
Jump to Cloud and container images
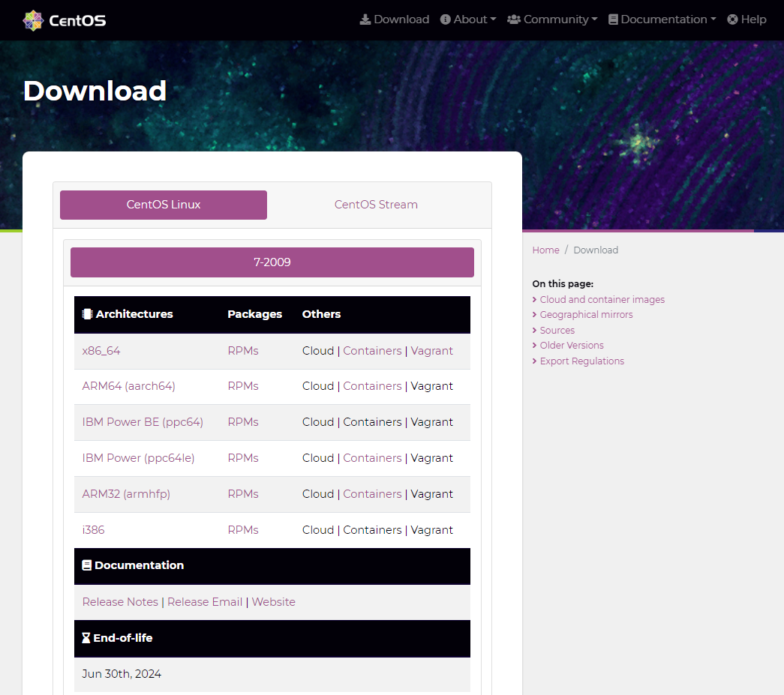[602, 300]
